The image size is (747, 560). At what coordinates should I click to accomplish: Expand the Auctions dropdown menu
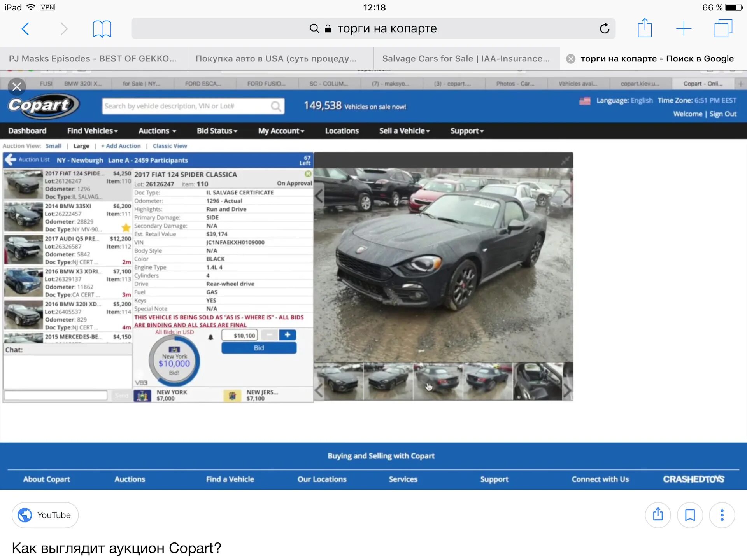pyautogui.click(x=156, y=130)
